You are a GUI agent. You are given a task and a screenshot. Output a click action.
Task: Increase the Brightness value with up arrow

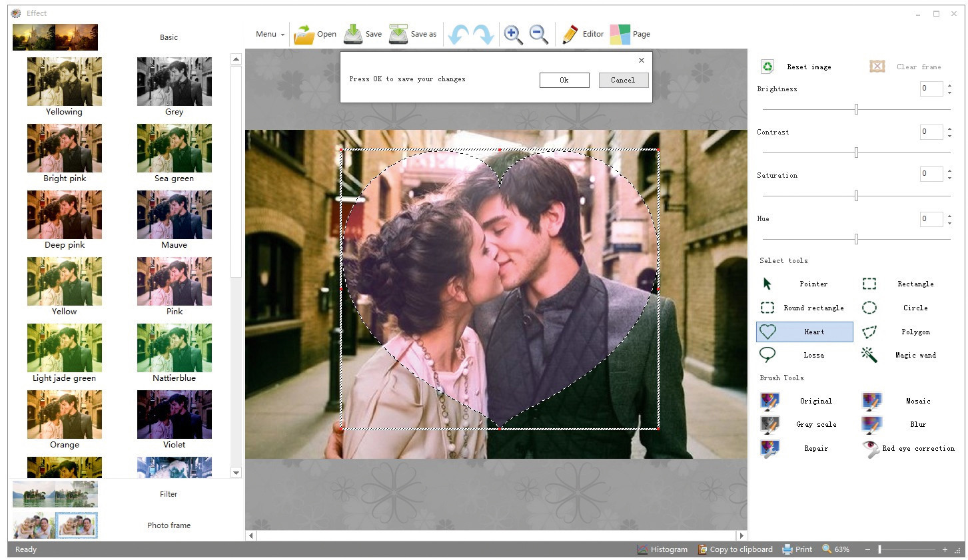pos(949,85)
